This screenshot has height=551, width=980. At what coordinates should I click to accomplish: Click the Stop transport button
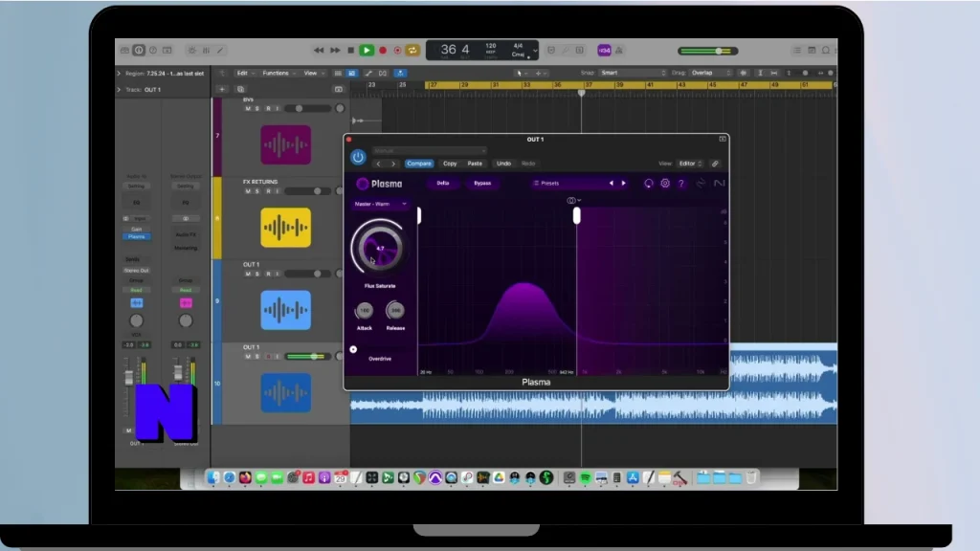(x=350, y=50)
